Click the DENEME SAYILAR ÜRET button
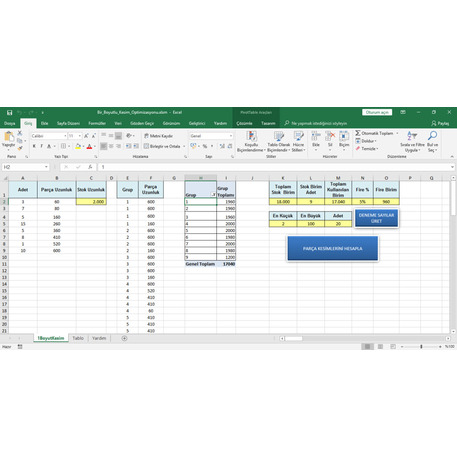The height and width of the screenshot is (457, 457). [x=376, y=218]
